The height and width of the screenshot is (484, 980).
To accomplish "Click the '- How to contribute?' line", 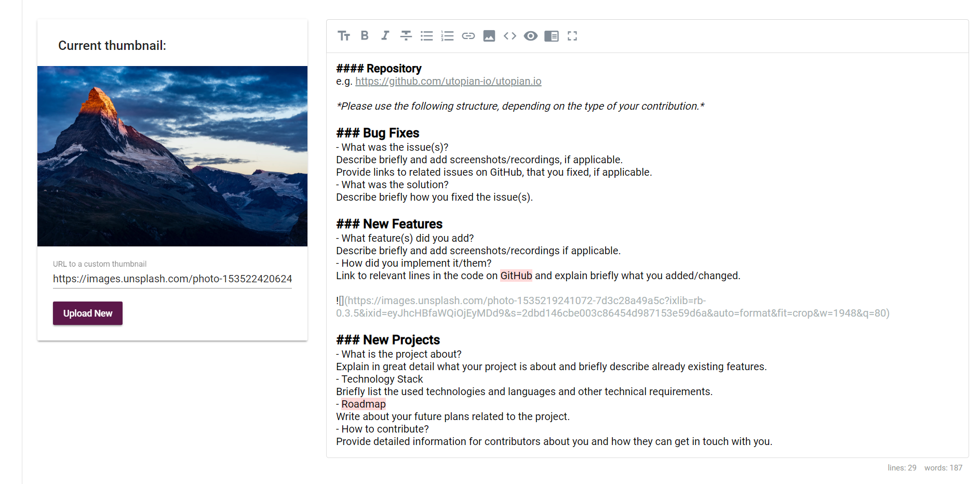I will click(x=382, y=429).
